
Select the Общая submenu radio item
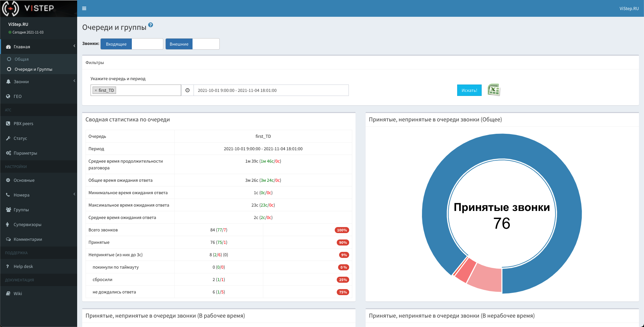click(21, 59)
